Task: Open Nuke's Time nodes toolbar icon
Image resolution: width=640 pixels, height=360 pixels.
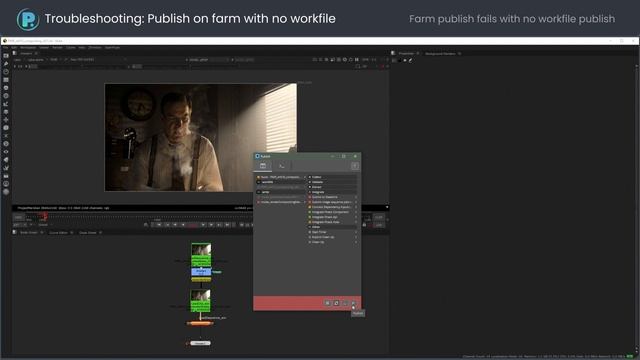Action: tap(6, 72)
